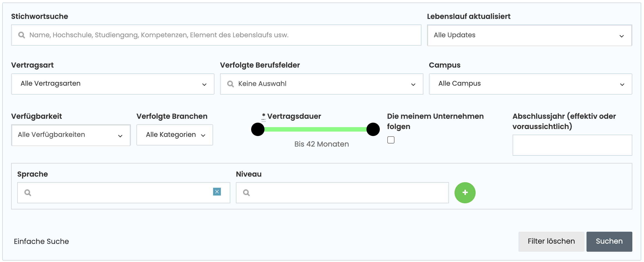The height and width of the screenshot is (262, 644).
Task: Click inside the Niveau text field
Action: (x=342, y=192)
